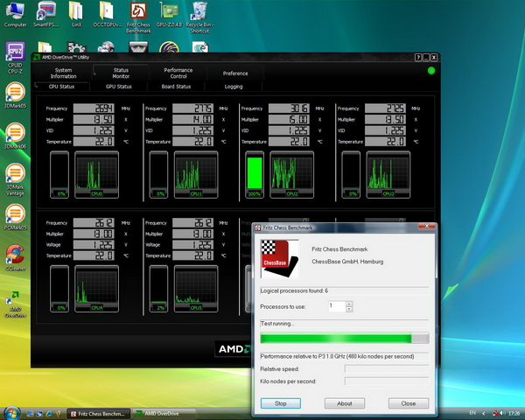This screenshot has height=420, width=525.
Task: Select the Preference tab
Action: (x=234, y=73)
